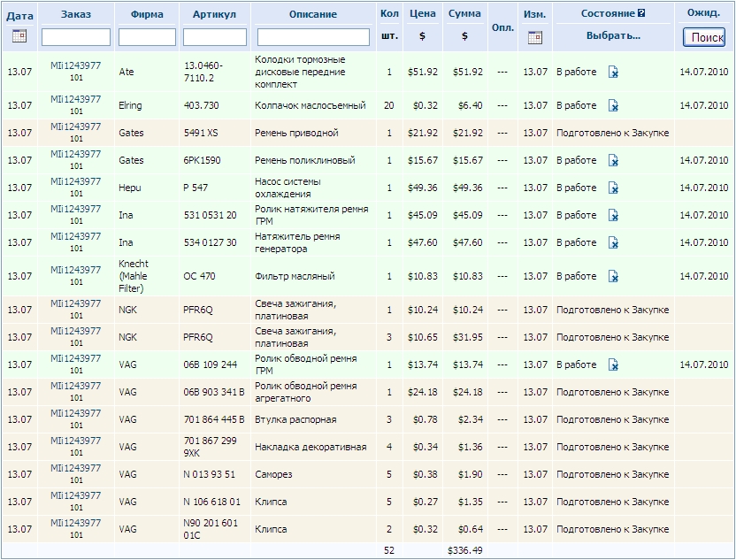
Task: Open order MIi1243977 in the Втулка распорная row
Action: coord(75,413)
